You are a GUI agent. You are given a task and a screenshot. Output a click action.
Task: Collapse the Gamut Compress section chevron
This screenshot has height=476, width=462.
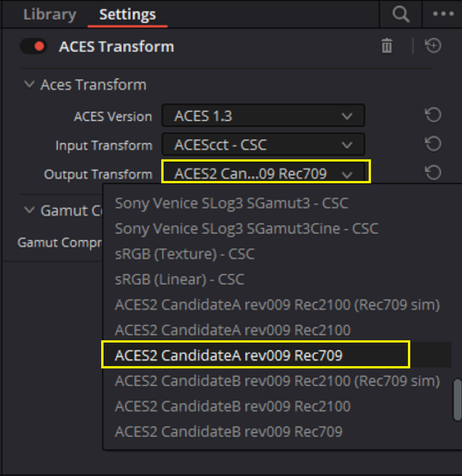pyautogui.click(x=29, y=210)
